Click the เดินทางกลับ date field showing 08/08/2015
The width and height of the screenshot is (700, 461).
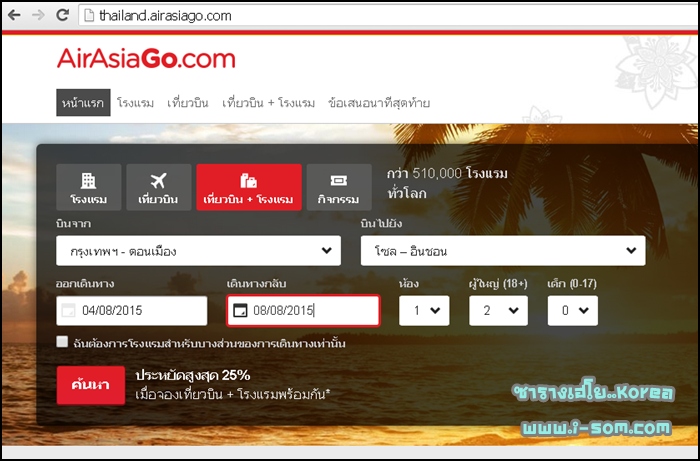303,311
